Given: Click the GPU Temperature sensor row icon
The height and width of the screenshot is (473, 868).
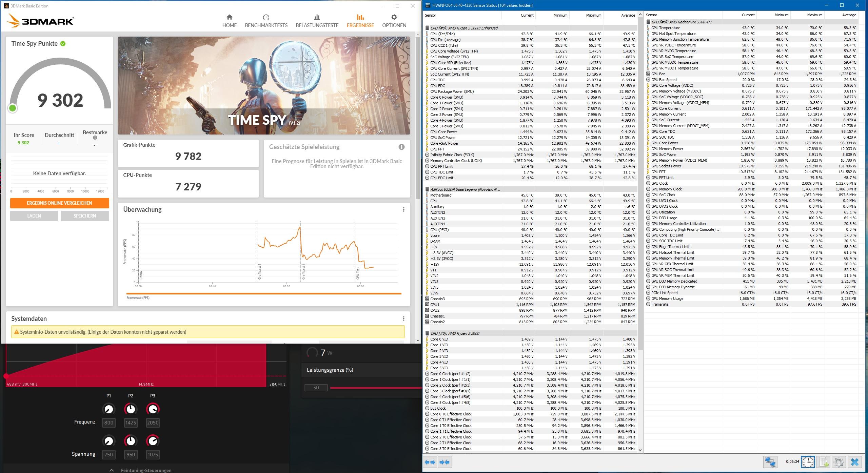Looking at the screenshot, I should pos(648,28).
